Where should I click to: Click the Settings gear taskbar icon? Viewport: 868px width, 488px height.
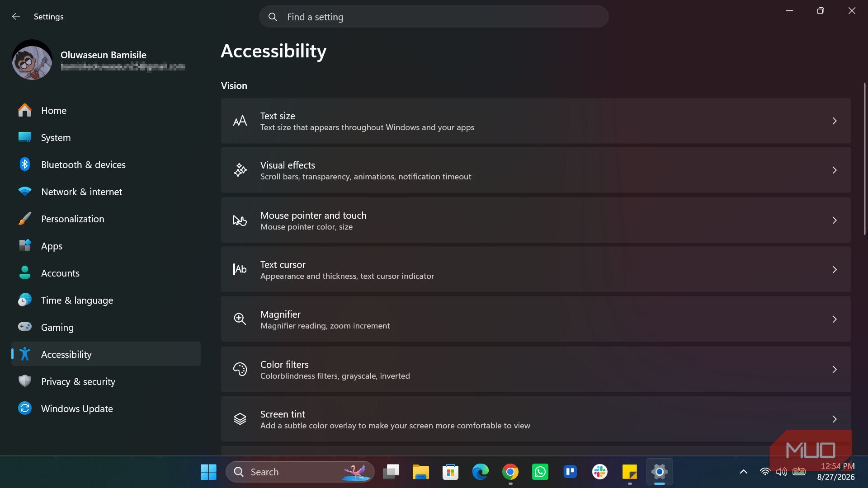point(660,472)
